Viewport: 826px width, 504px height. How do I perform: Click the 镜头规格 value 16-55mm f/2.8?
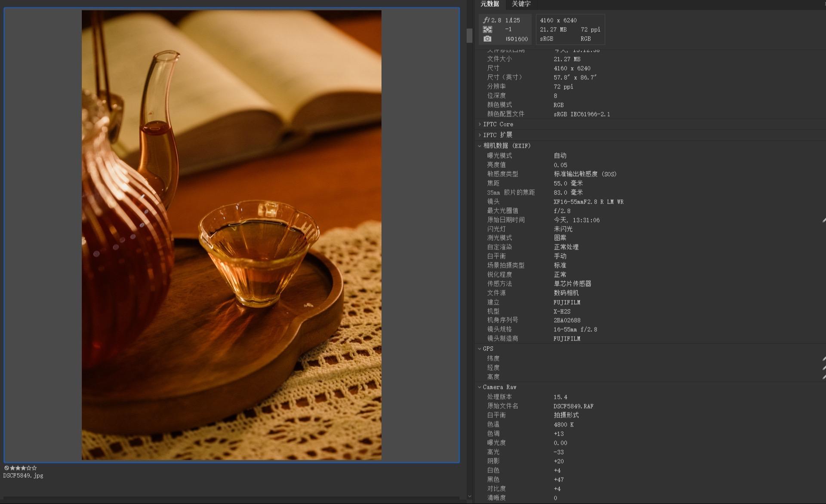click(575, 329)
